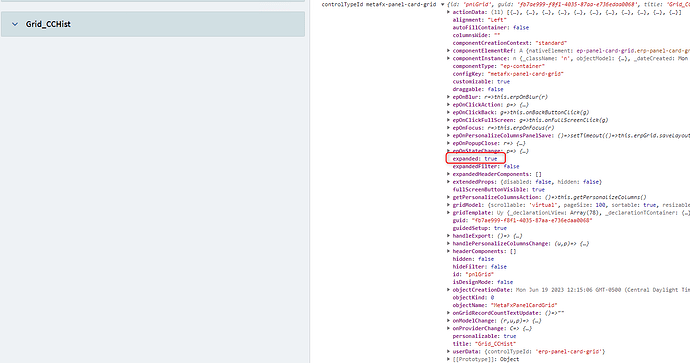Screen dimensions: 690x363
Task: Expand the extendedProps object
Action: 448,182
